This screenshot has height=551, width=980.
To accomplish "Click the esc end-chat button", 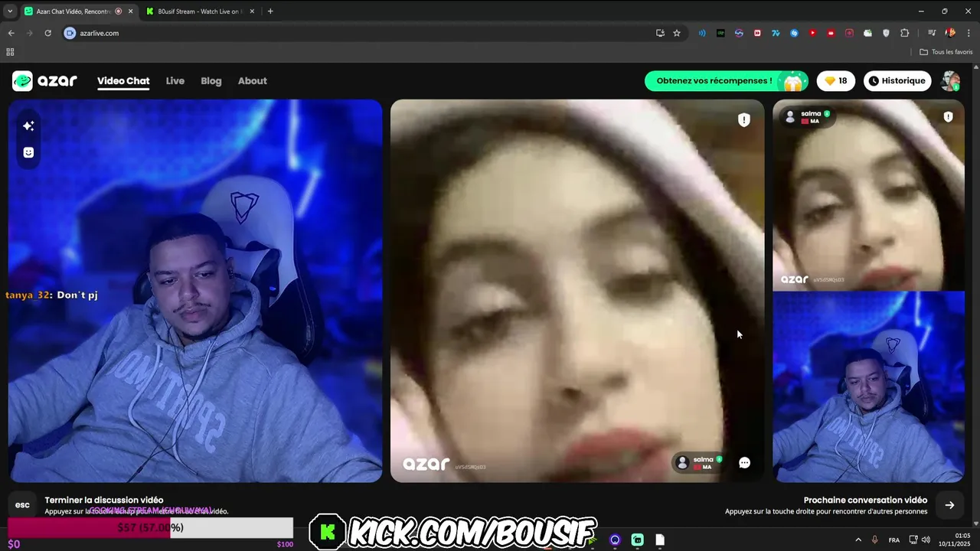I will (22, 505).
